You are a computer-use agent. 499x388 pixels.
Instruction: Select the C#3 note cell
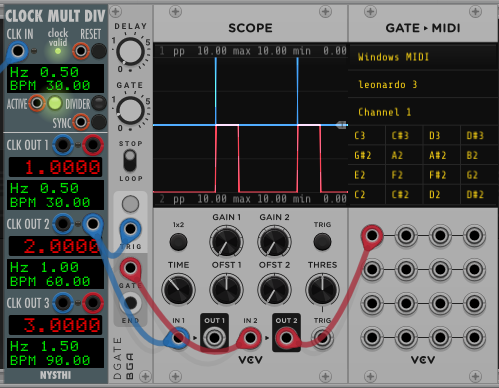[404, 135]
